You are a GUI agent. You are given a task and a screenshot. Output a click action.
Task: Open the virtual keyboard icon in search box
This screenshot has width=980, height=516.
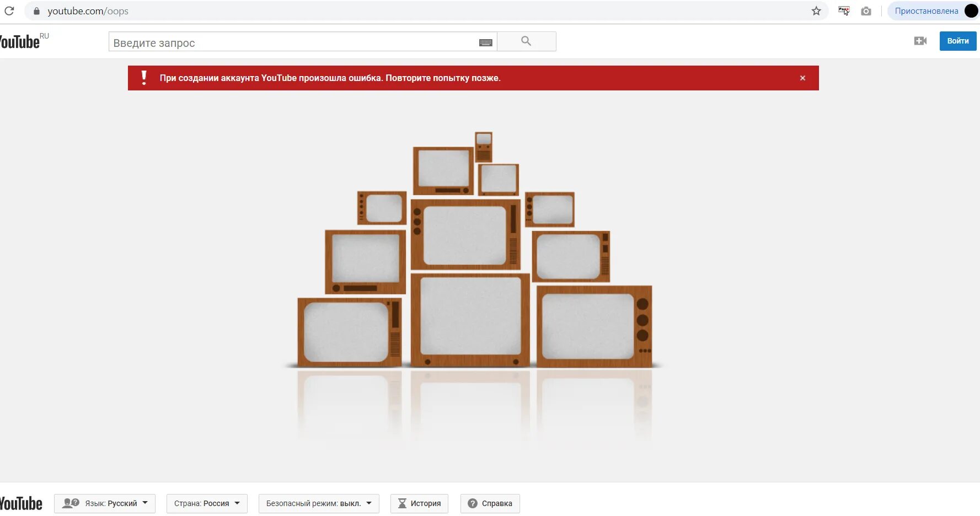tap(486, 42)
